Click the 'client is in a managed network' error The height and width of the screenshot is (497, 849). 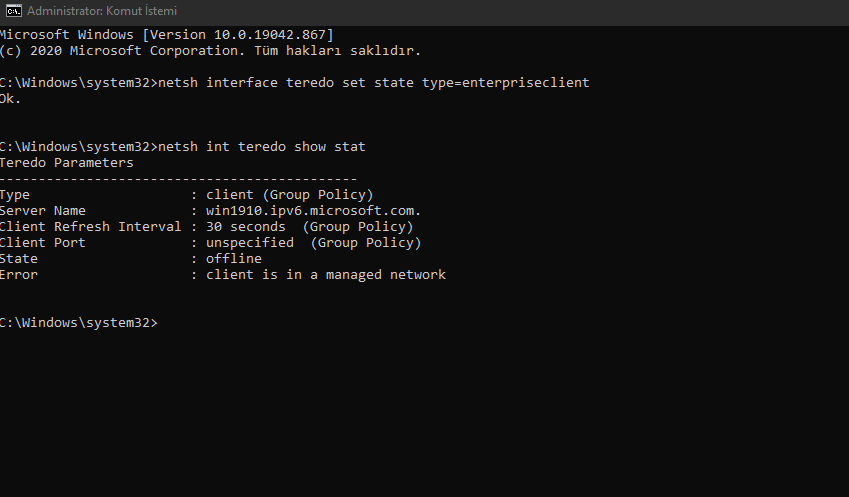pos(326,274)
